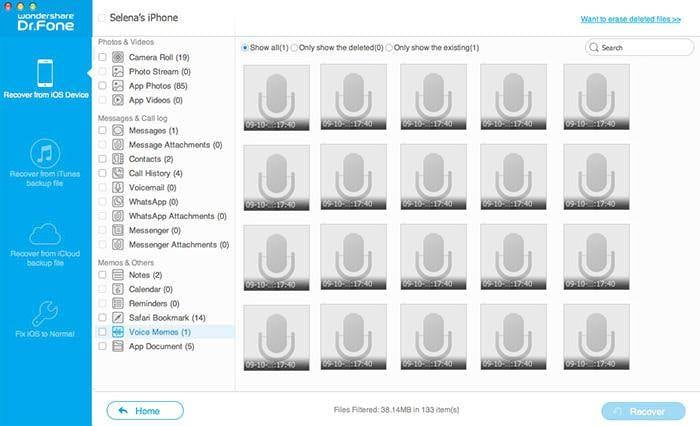Follow Want to erase deleted files link

click(x=630, y=19)
